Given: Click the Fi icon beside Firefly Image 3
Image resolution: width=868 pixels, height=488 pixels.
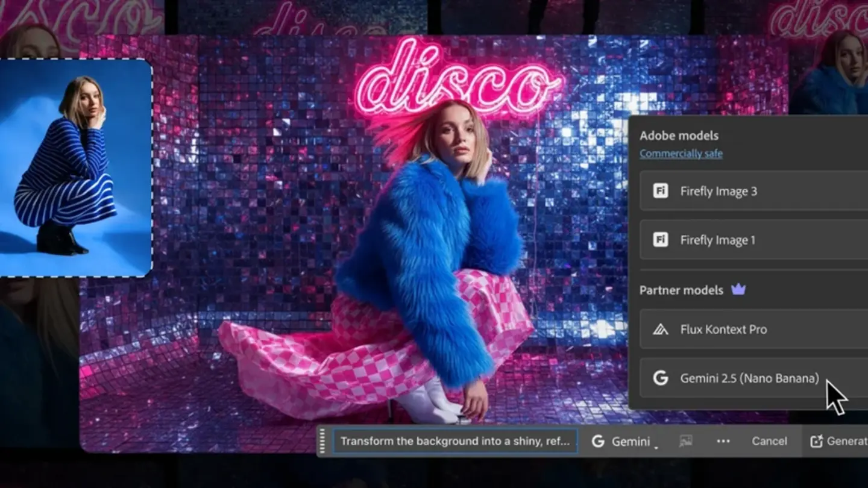Looking at the screenshot, I should pos(661,191).
